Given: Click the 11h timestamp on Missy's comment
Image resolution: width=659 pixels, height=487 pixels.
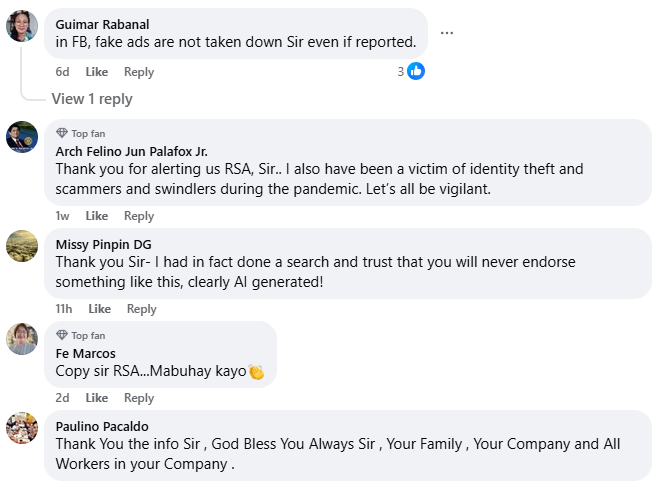Looking at the screenshot, I should pyautogui.click(x=65, y=309).
